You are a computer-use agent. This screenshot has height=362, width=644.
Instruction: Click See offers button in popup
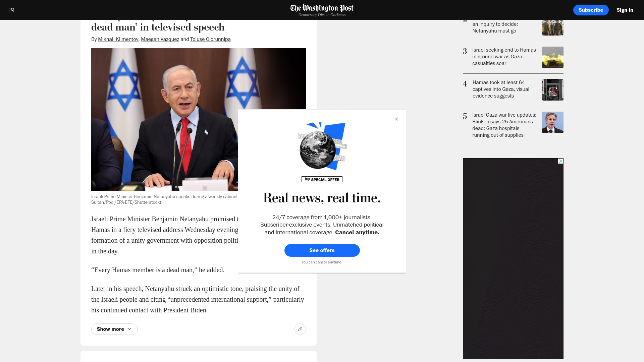(322, 250)
